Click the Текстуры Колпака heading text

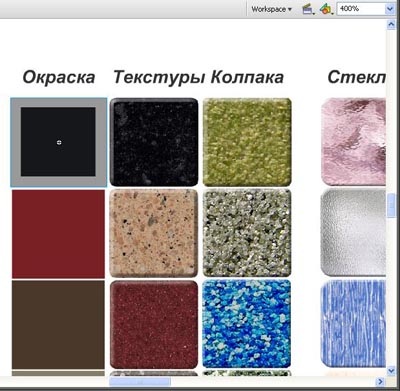pos(198,77)
